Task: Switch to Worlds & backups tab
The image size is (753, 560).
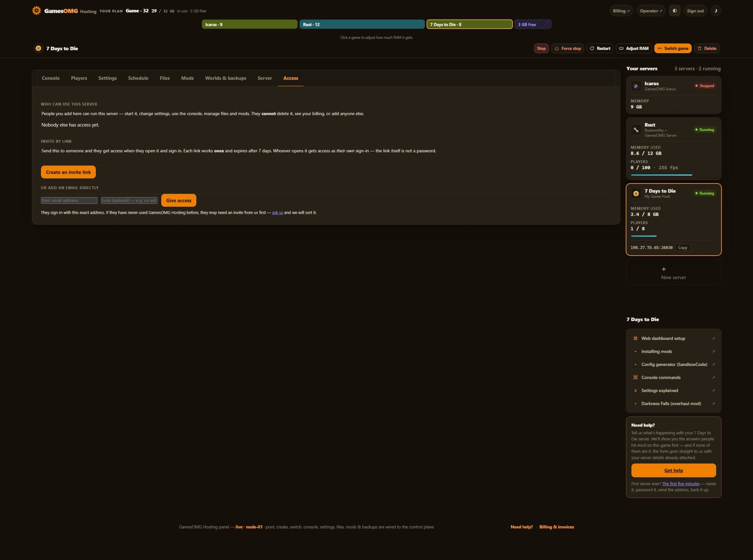Action: tap(226, 78)
